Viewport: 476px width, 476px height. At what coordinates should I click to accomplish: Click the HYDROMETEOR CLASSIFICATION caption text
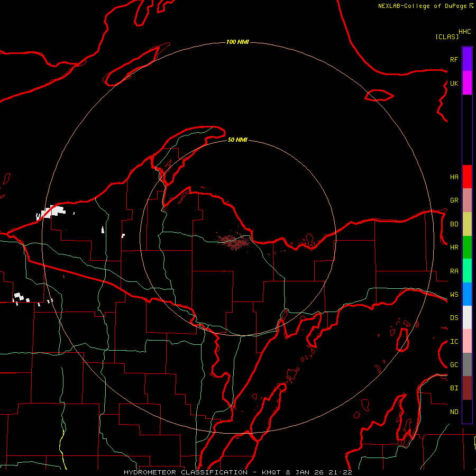click(x=186, y=472)
